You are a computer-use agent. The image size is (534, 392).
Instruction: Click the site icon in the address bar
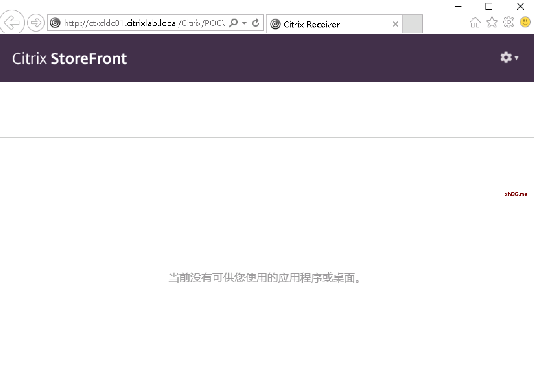(55, 23)
